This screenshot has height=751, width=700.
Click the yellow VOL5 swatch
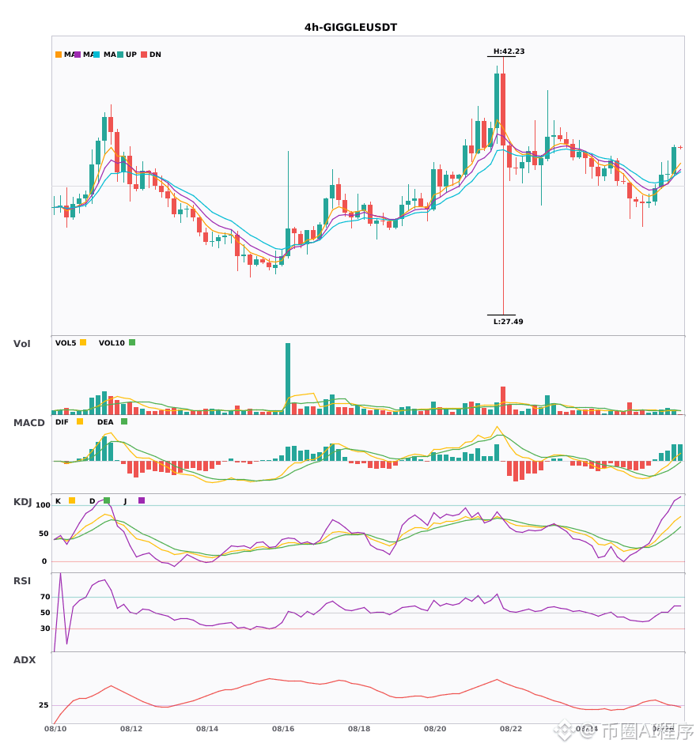[83, 342]
